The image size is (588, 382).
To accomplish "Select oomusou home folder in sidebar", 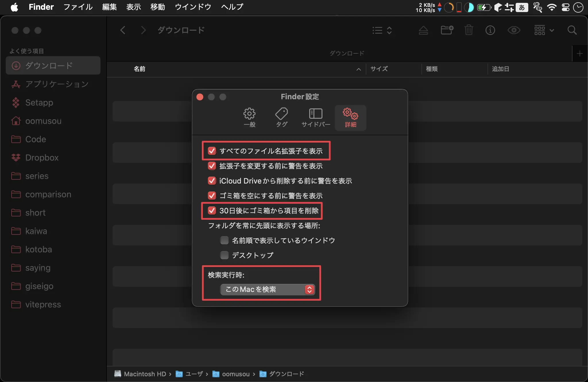I will 53,121.
